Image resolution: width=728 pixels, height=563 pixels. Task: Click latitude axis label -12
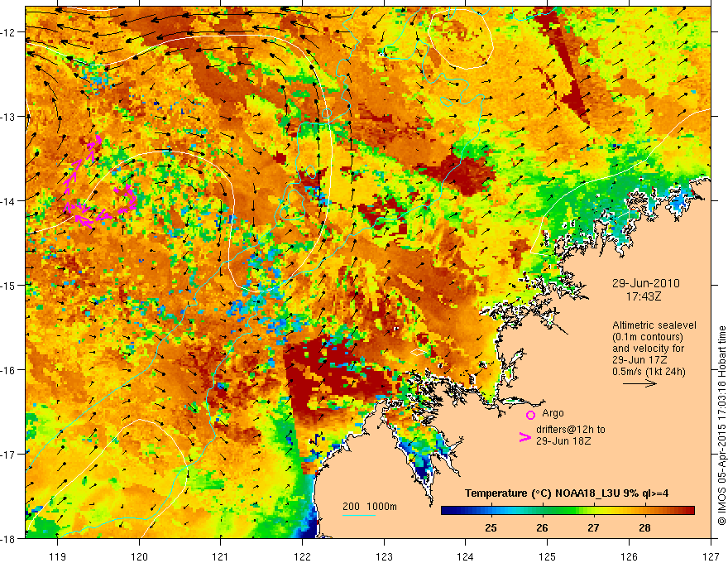tap(9, 32)
